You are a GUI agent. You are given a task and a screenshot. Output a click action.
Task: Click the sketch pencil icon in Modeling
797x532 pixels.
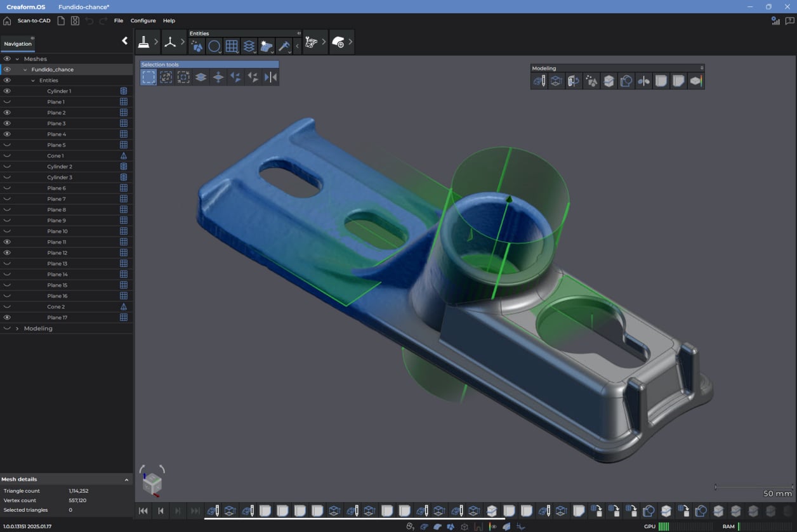[x=539, y=81]
